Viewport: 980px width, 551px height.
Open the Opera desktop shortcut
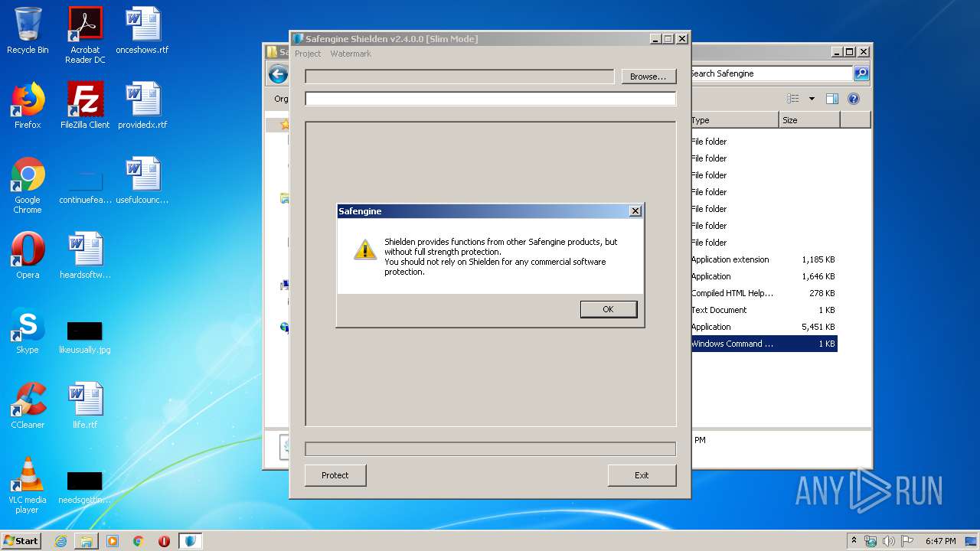pyautogui.click(x=28, y=256)
